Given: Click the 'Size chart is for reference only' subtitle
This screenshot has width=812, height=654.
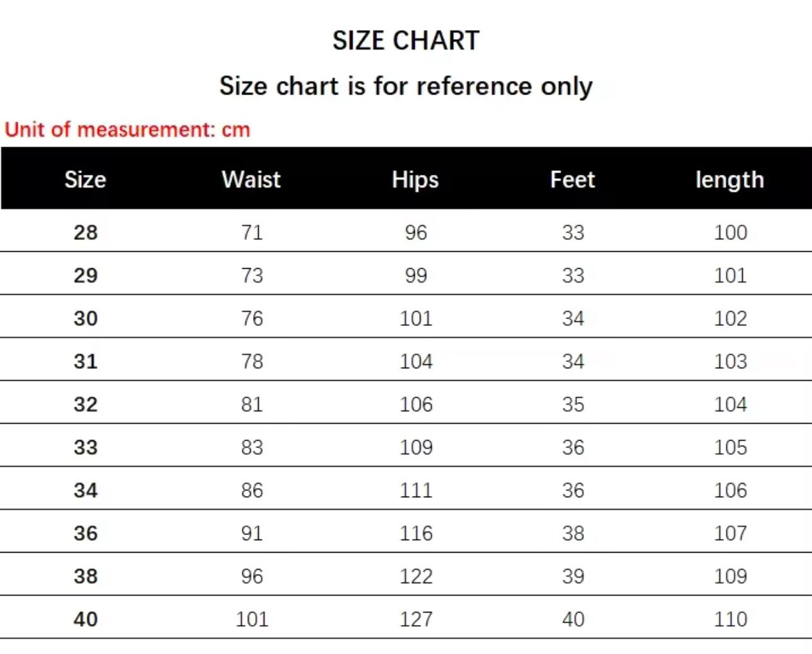Looking at the screenshot, I should point(406,86).
